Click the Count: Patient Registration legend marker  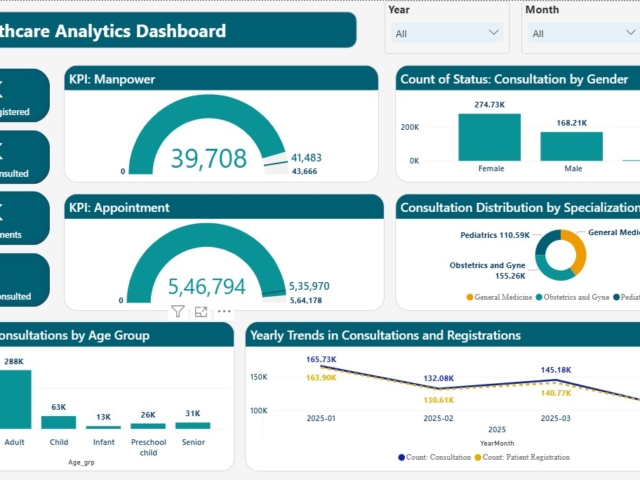476,457
